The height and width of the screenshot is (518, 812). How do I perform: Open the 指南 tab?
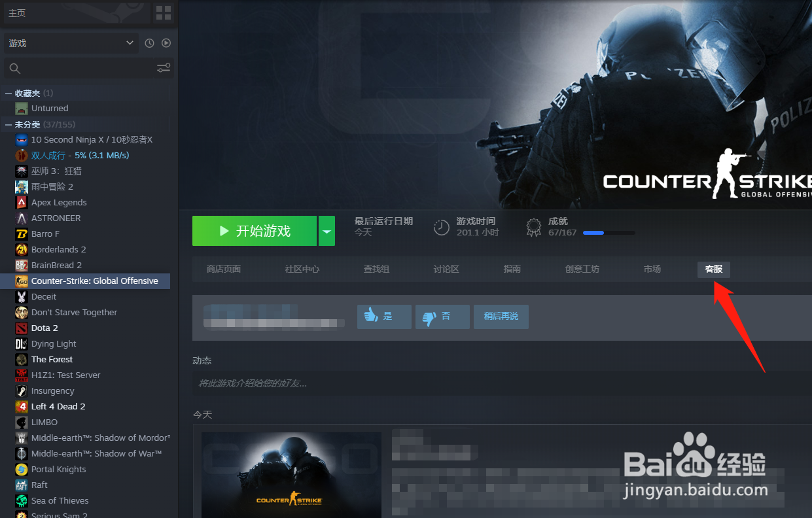click(x=512, y=269)
